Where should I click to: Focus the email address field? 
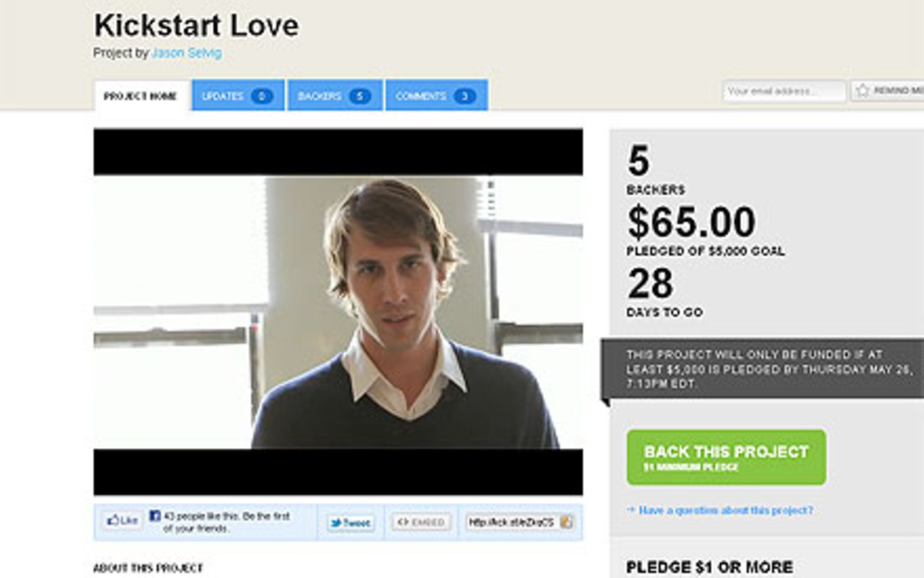pyautogui.click(x=784, y=91)
